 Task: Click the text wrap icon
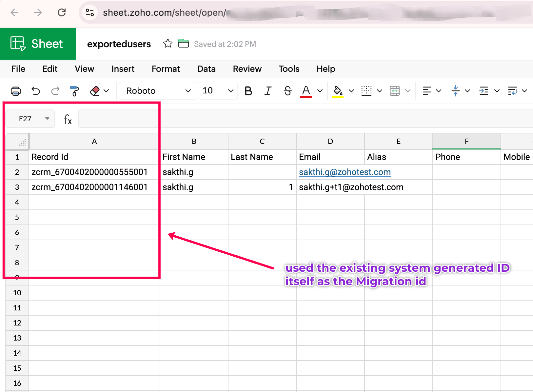tap(512, 91)
